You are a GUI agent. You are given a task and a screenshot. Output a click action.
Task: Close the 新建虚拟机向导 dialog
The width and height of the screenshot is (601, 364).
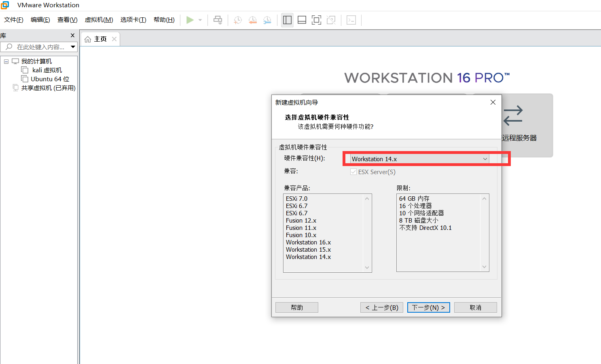coord(493,102)
